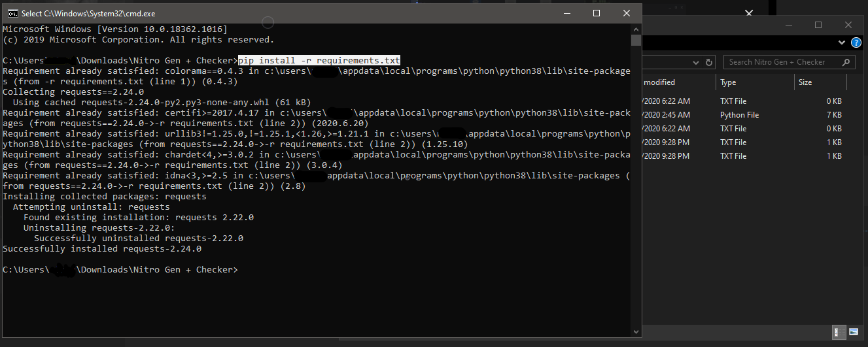Sort files by Date modified column header
Image resolution: width=868 pixels, height=347 pixels.
[678, 82]
